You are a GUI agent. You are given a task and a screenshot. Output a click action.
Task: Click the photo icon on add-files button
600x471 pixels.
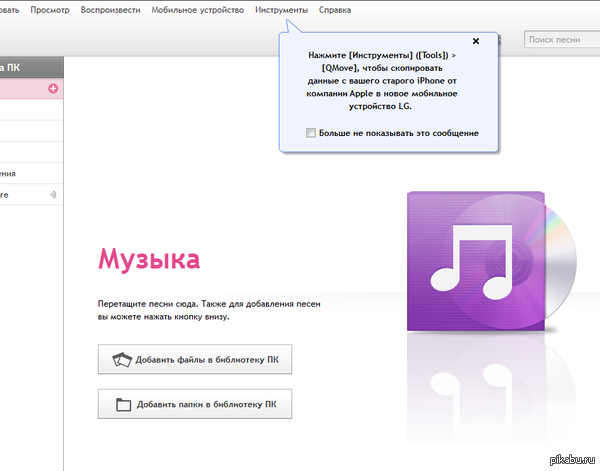coord(122,359)
